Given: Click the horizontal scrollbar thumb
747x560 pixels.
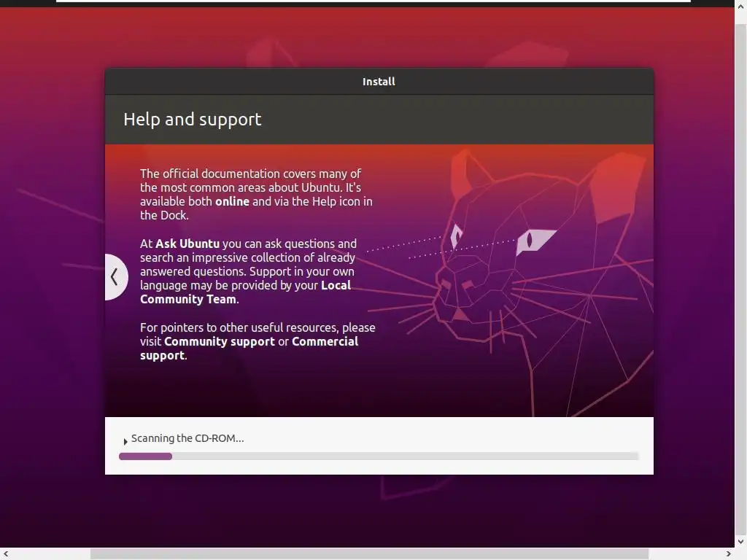Looking at the screenshot, I should [369, 554].
